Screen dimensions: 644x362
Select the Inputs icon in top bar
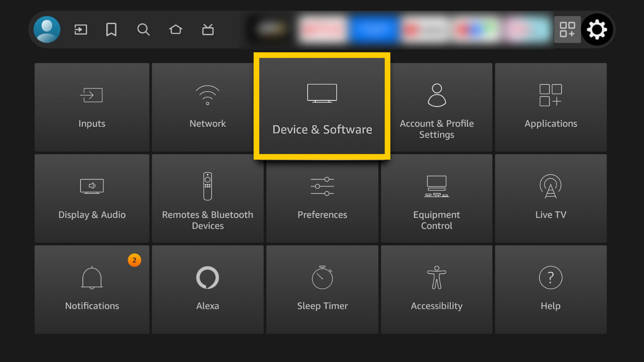point(80,29)
